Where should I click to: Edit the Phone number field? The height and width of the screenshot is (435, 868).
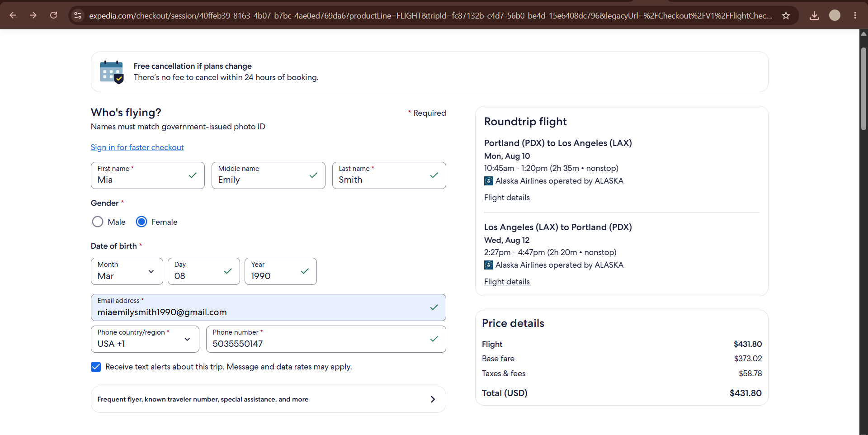(x=326, y=339)
